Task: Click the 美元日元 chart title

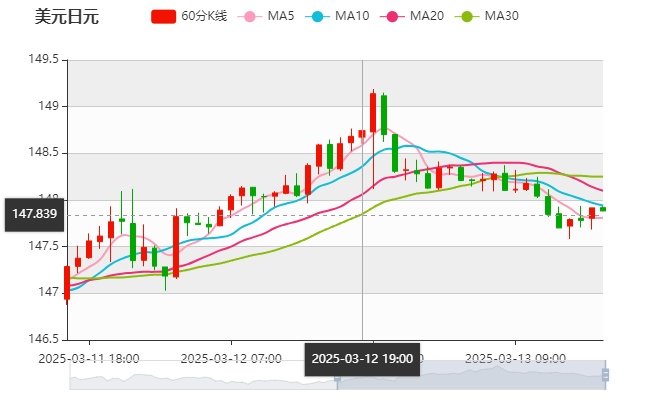Action: (66, 17)
